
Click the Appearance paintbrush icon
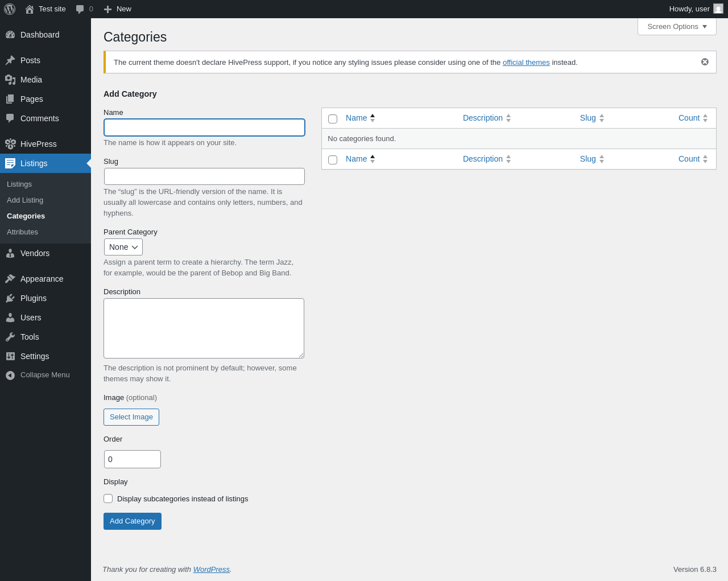tap(10, 279)
